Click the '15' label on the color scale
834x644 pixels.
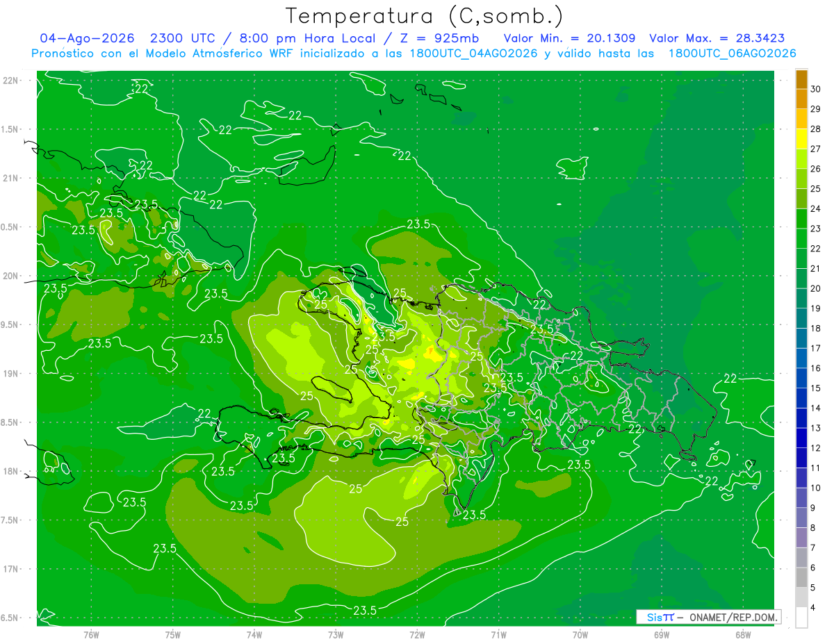click(816, 388)
